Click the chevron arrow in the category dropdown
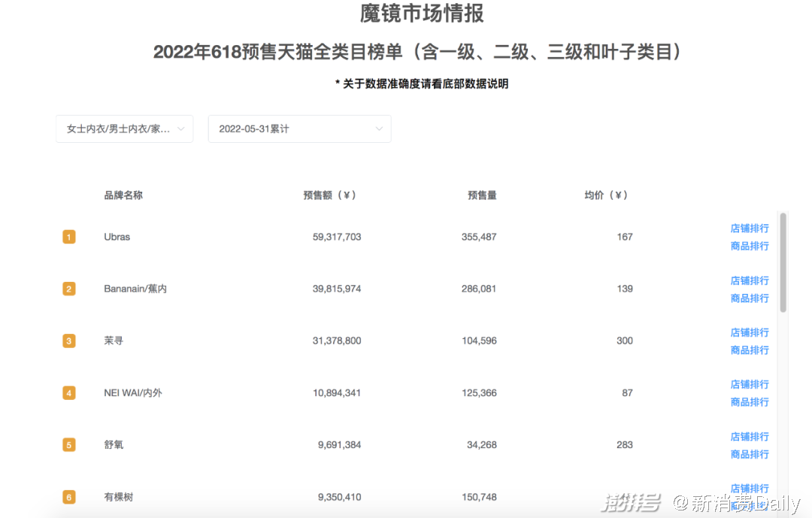The width and height of the screenshot is (812, 518). [x=180, y=129]
